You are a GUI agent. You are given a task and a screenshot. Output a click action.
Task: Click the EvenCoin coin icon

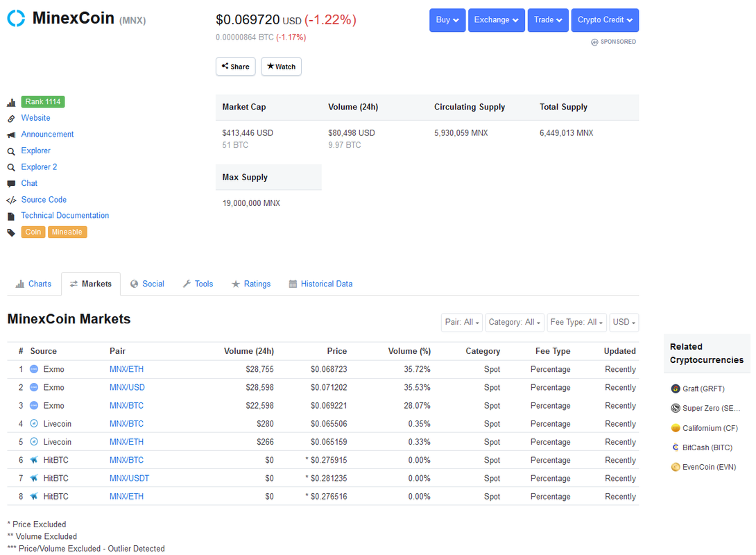[x=676, y=467]
